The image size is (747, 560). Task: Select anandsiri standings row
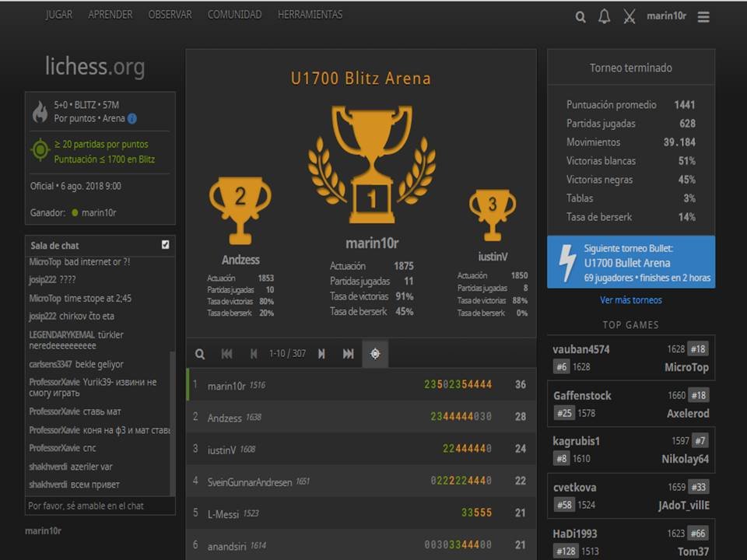pyautogui.click(x=360, y=544)
